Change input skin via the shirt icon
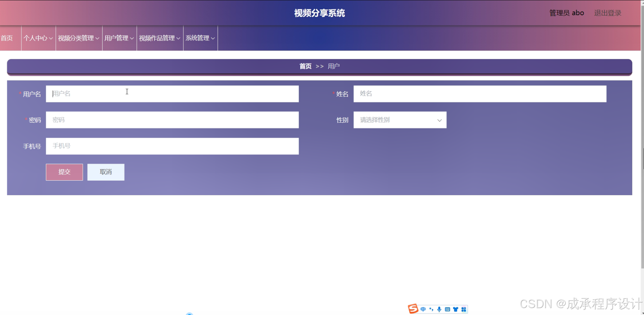The height and width of the screenshot is (315, 644). pos(456,309)
